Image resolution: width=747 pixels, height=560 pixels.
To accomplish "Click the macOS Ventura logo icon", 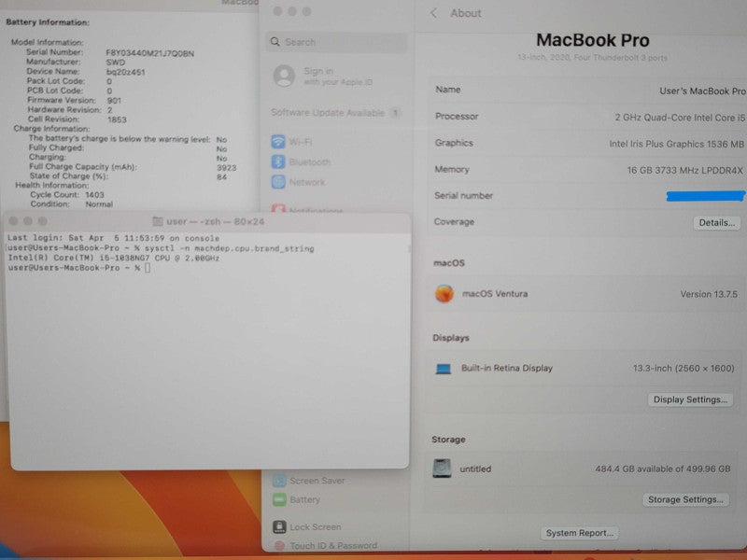I will [444, 293].
